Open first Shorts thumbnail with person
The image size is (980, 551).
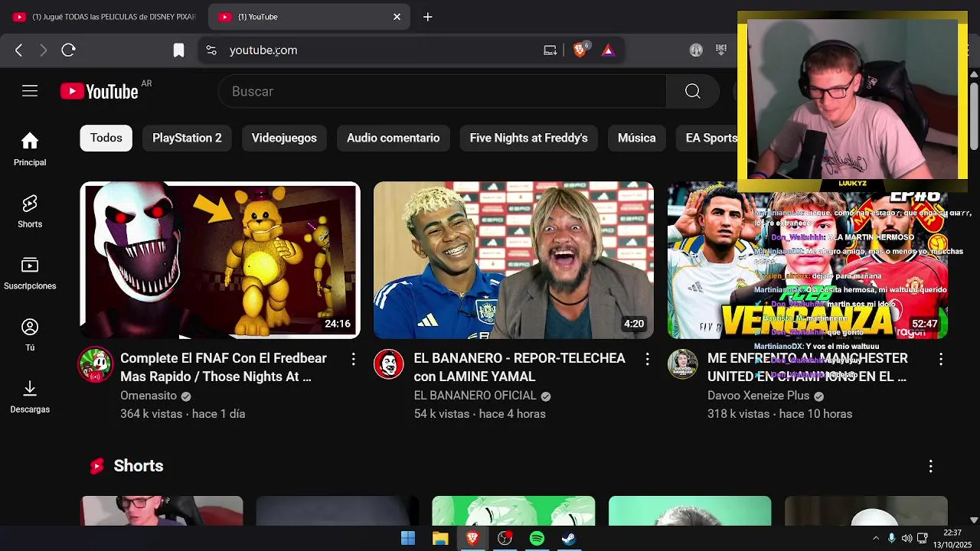coord(162,511)
